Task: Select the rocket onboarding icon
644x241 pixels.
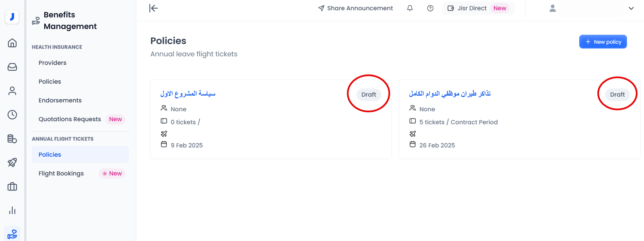Action: coord(12,163)
